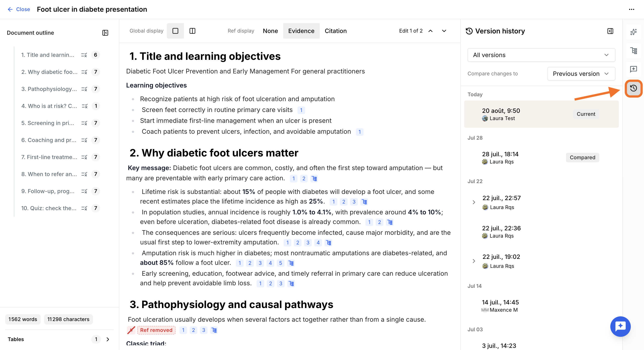The width and height of the screenshot is (644, 350).
Task: Switch to single-pane global display
Action: pyautogui.click(x=175, y=31)
